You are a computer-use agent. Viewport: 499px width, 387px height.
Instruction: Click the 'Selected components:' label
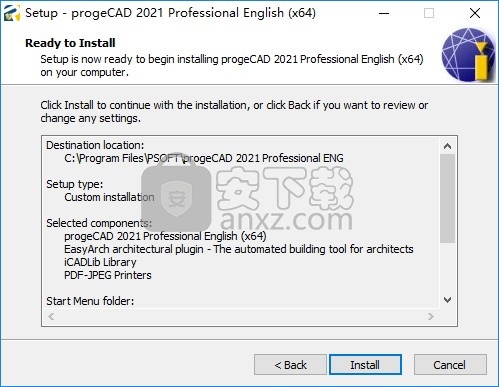[x=99, y=223]
